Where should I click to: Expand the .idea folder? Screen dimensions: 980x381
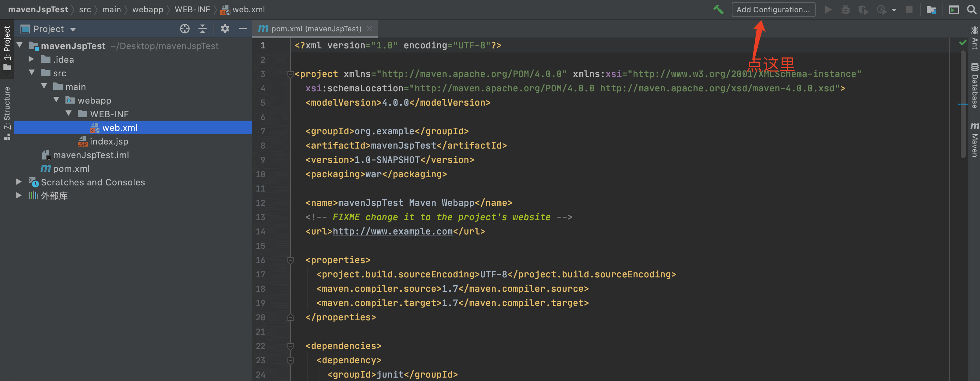[32, 59]
